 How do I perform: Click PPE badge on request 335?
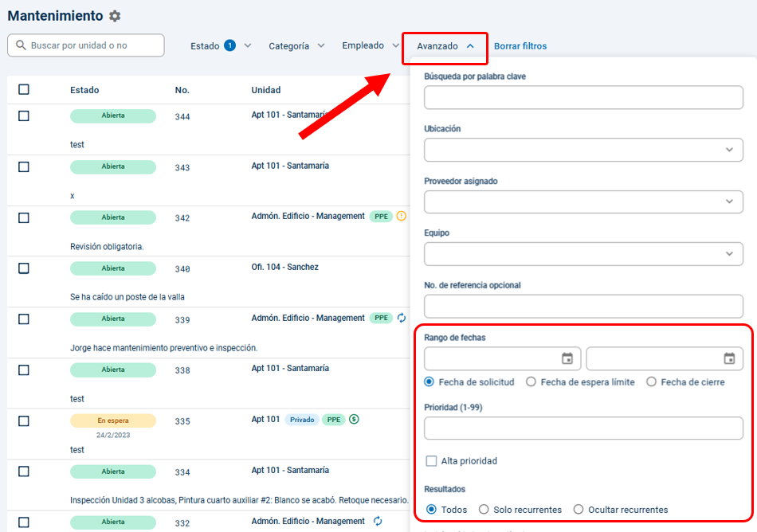coord(334,420)
